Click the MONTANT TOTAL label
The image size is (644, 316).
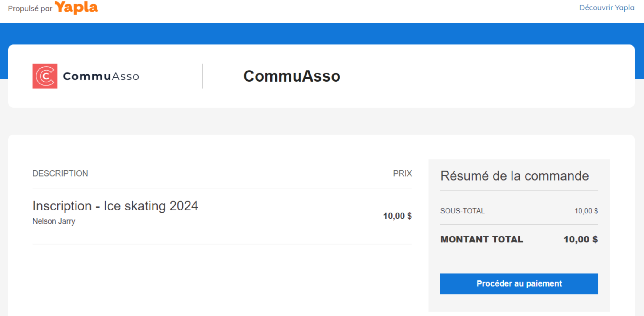click(x=482, y=239)
